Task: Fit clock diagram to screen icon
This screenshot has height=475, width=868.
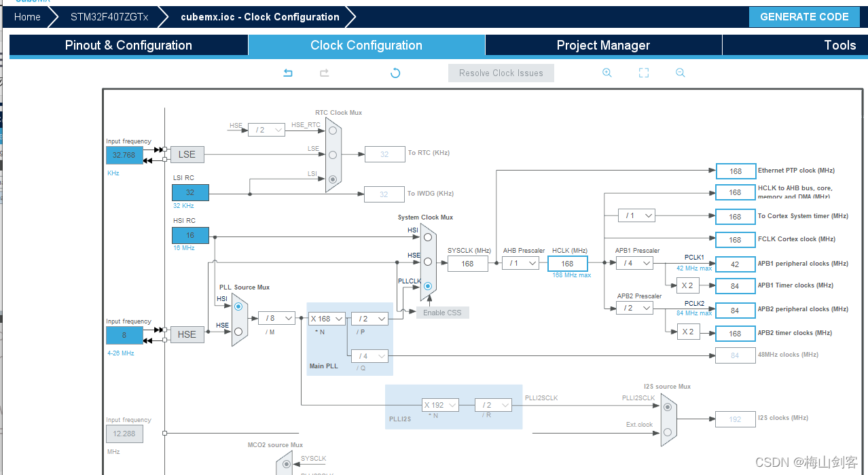Action: point(644,73)
